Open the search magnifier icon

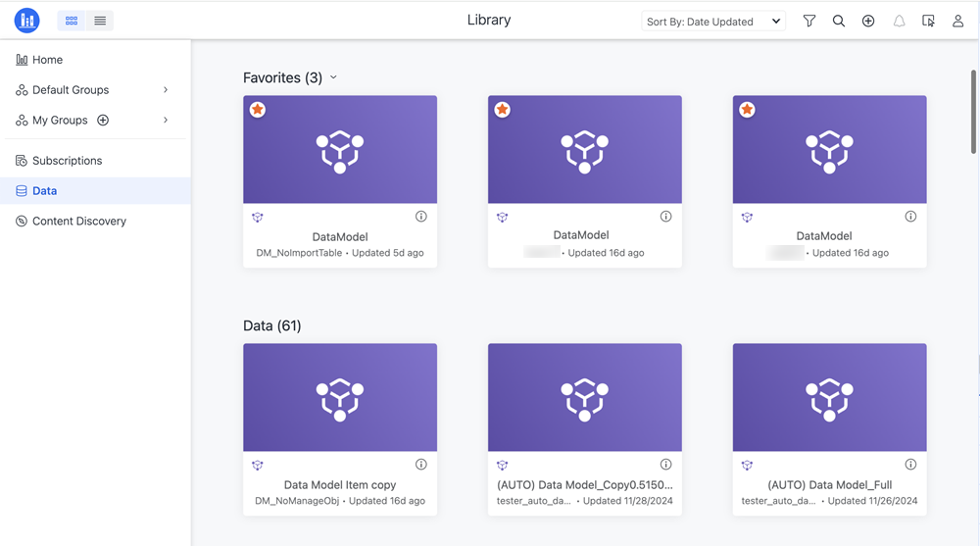tap(839, 21)
